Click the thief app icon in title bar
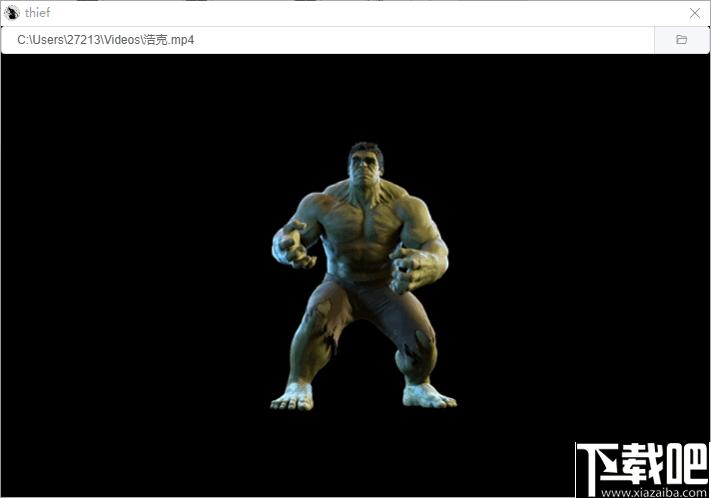The image size is (711, 498). click(x=12, y=13)
